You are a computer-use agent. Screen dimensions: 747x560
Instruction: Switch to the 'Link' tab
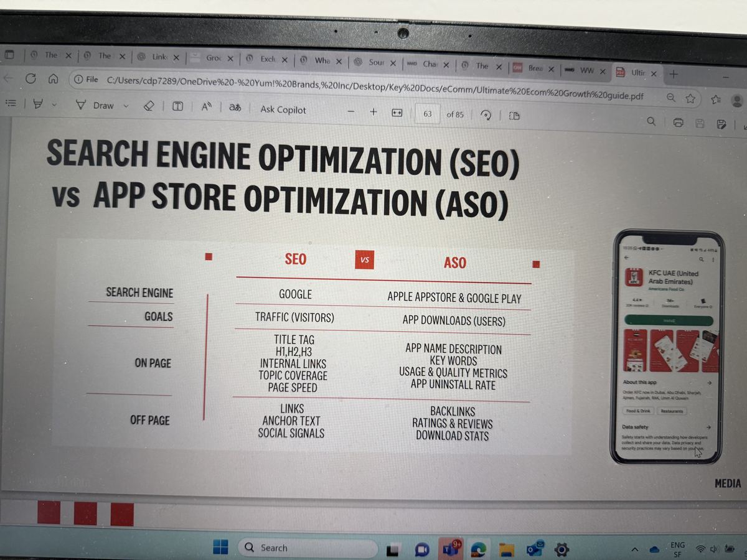coord(159,57)
